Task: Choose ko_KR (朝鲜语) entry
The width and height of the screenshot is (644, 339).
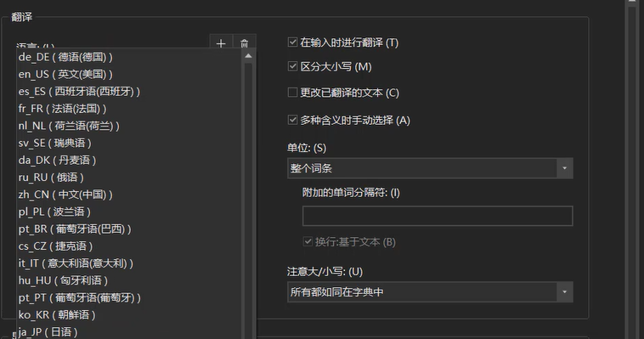Action: pyautogui.click(x=129, y=315)
